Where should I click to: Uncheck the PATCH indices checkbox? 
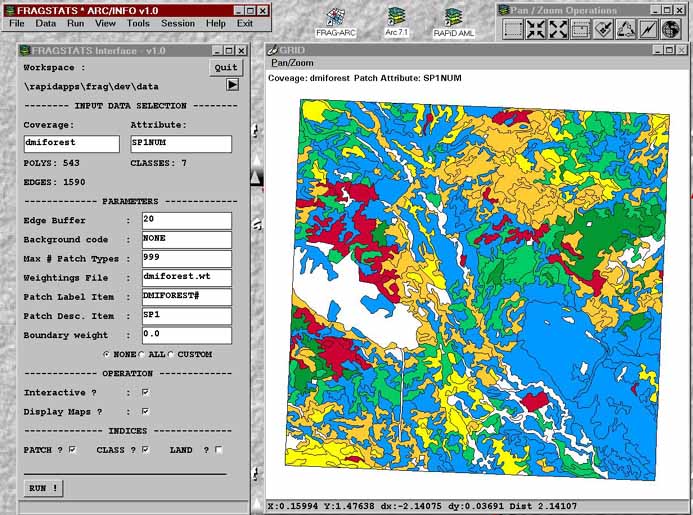coord(72,450)
